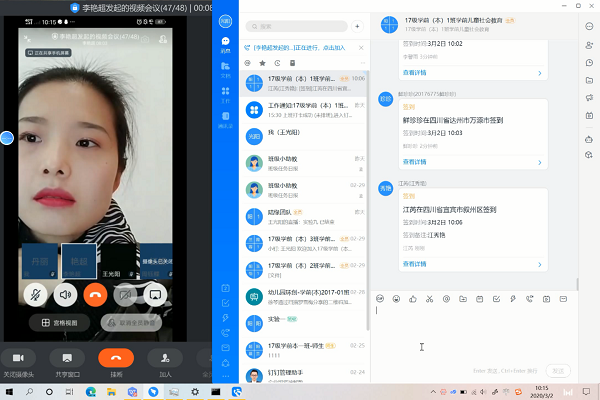
Task: Open the 幼儿园环创 conversation
Action: pyautogui.click(x=303, y=297)
